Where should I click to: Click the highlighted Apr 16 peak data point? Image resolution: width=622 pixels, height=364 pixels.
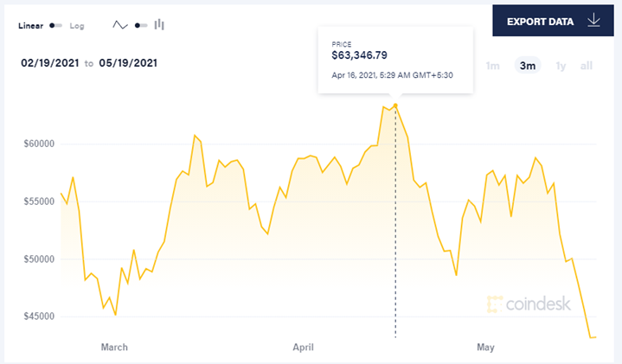click(x=395, y=105)
